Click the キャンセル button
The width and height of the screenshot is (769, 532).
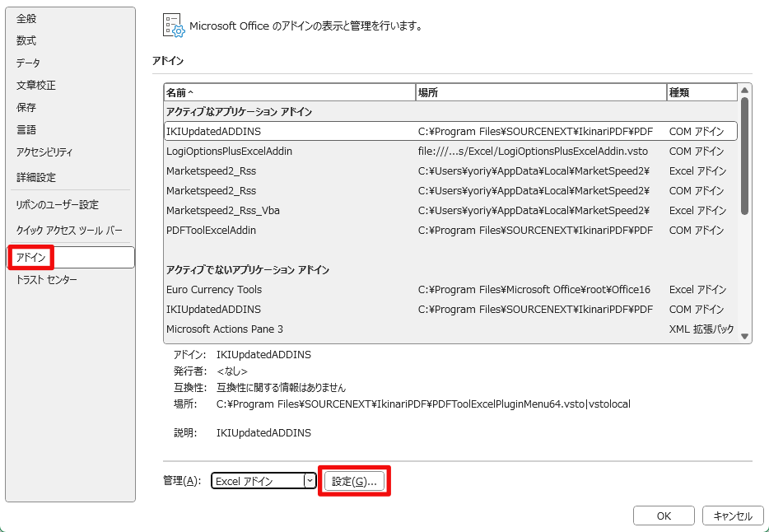(732, 516)
